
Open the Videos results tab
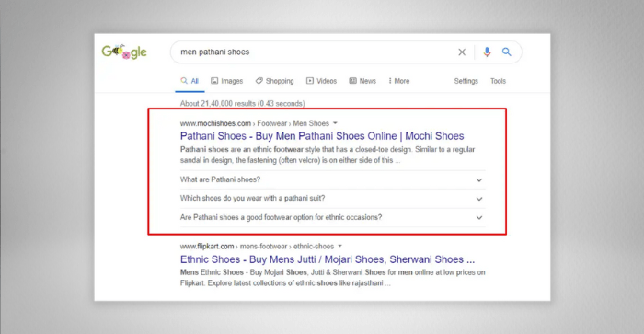(321, 81)
